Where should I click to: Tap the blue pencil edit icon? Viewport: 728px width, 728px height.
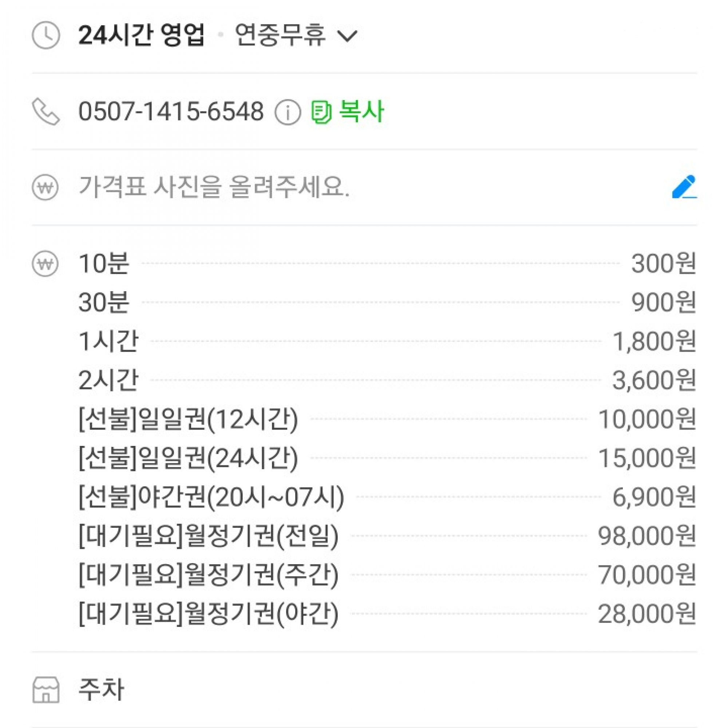coord(684,187)
